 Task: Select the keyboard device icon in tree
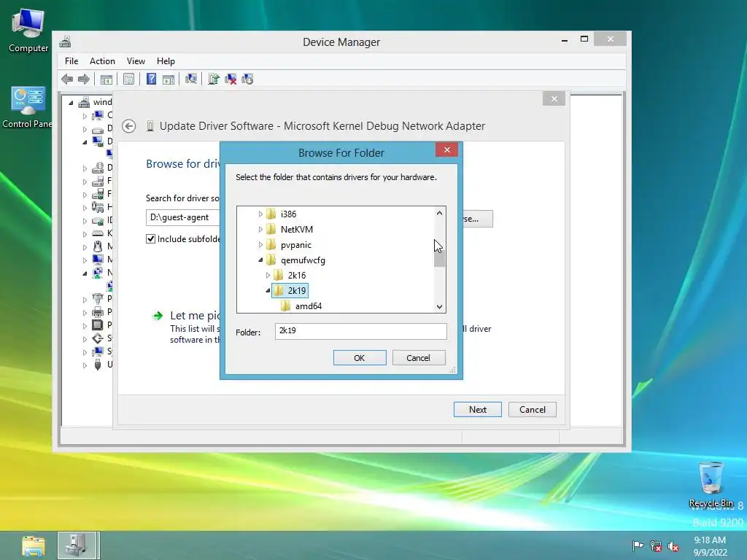tap(98, 233)
